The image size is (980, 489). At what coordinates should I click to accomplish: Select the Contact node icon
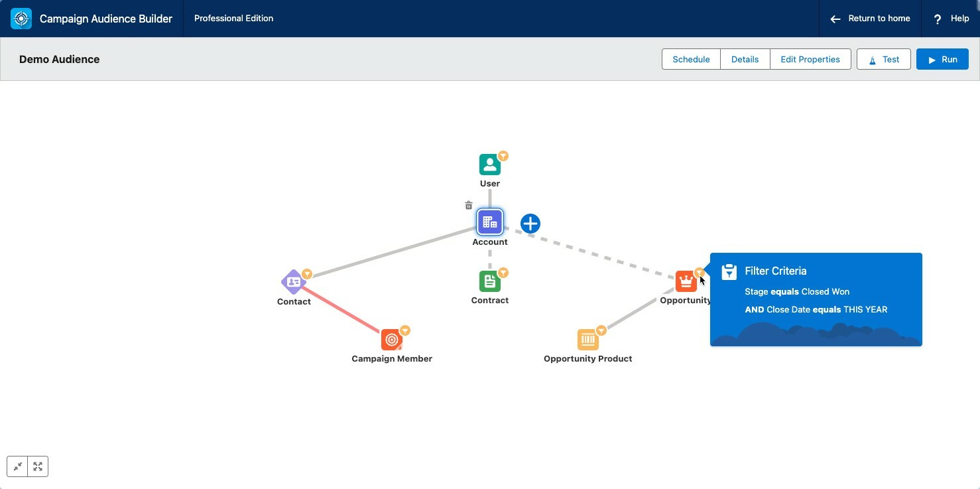(x=294, y=282)
